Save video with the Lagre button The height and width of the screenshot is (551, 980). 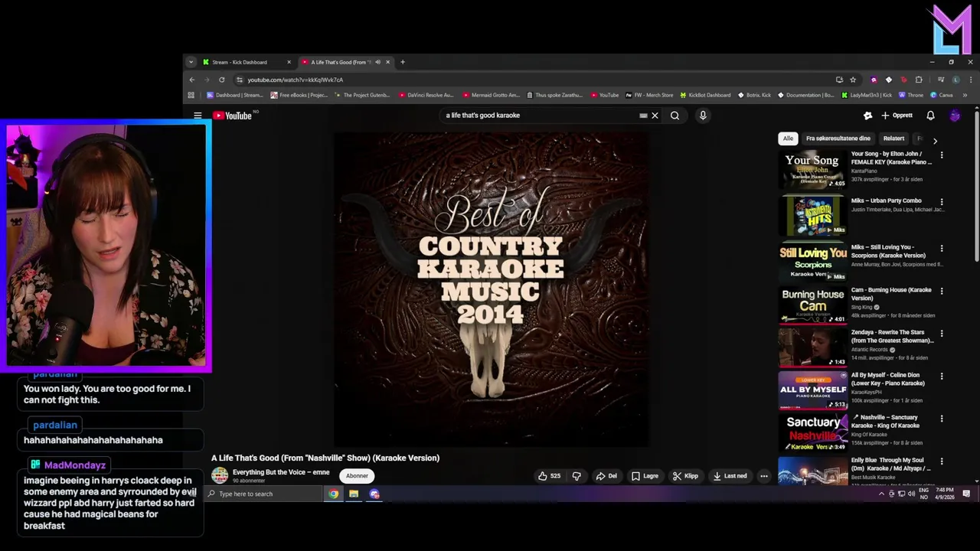(645, 476)
